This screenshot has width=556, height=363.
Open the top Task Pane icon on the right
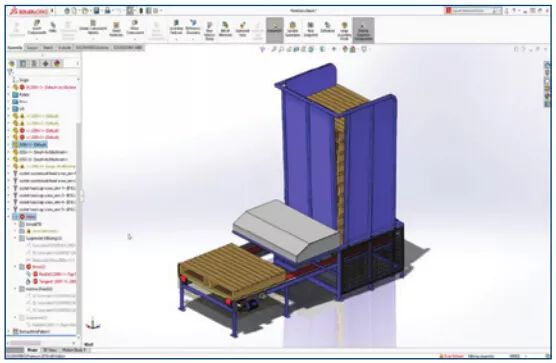tap(547, 66)
